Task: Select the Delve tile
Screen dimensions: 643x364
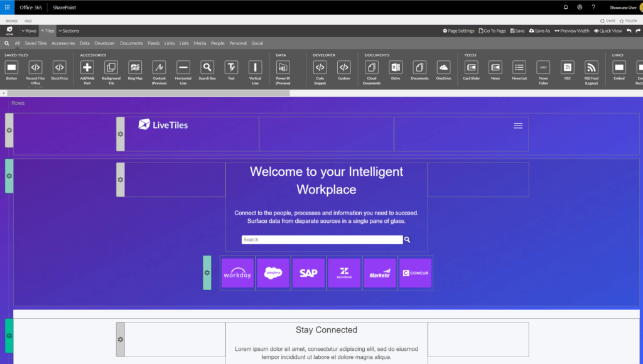Action: 396,68
